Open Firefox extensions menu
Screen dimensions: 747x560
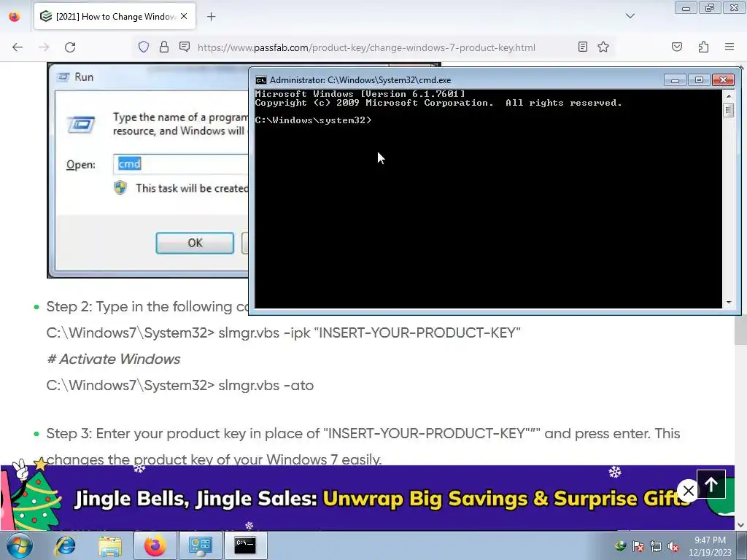pos(703,47)
